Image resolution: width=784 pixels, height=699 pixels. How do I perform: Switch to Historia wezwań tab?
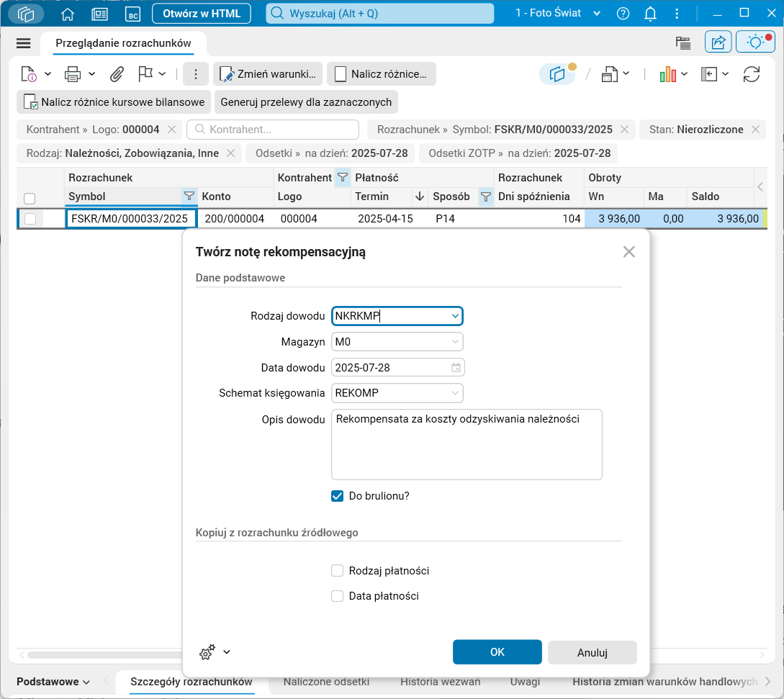click(440, 682)
